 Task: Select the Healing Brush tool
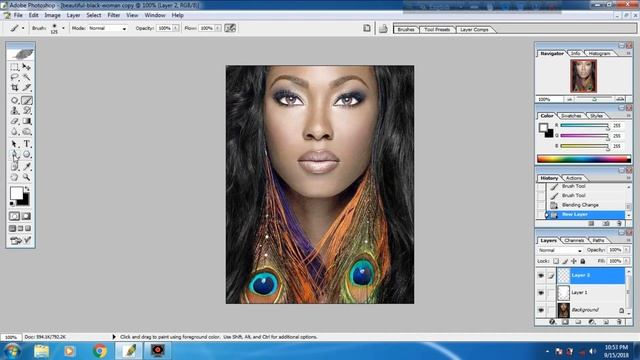(x=14, y=100)
